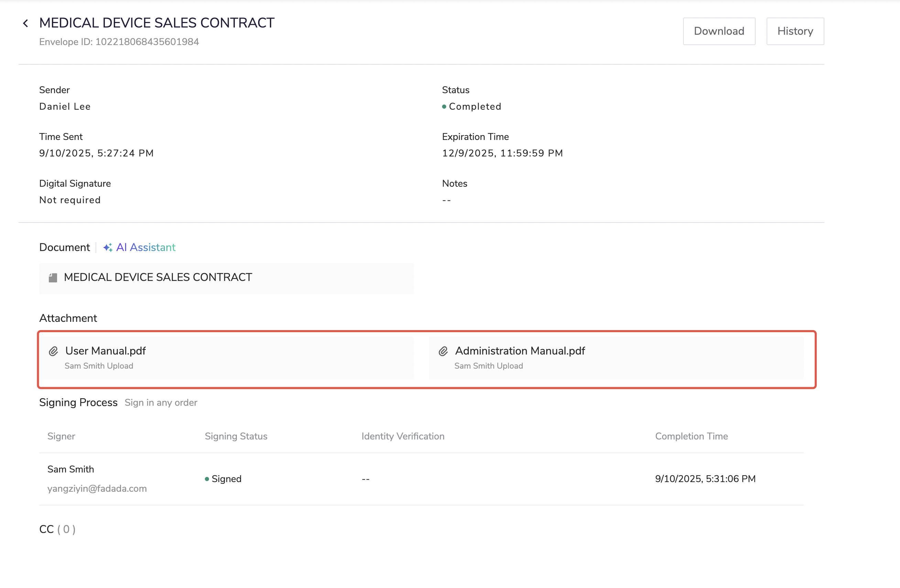Click the back arrow beside contract title
The image size is (900, 588).
25,23
